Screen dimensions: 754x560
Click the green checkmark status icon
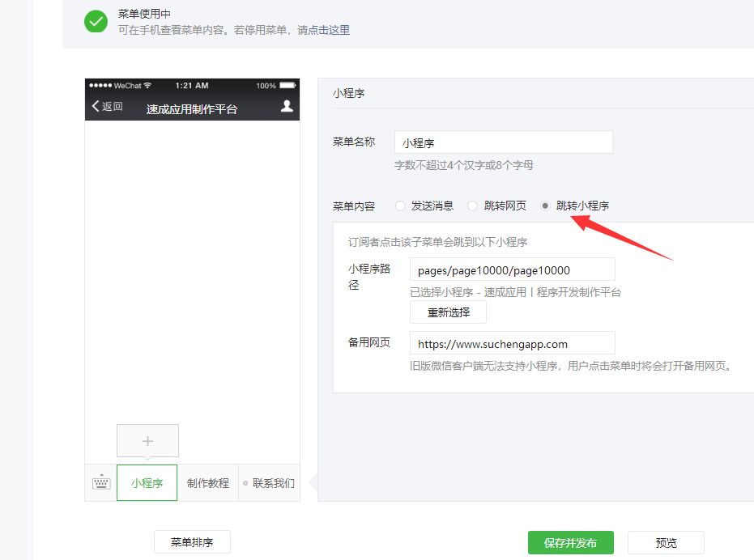pyautogui.click(x=96, y=21)
